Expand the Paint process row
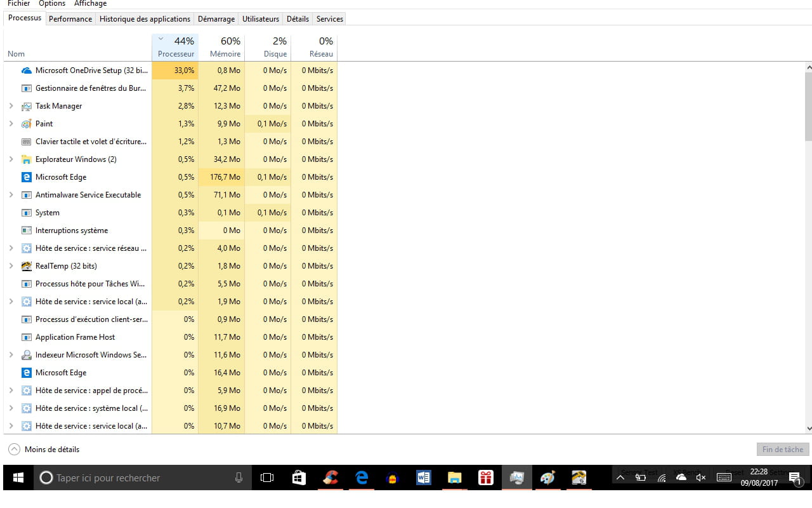The image size is (812, 508). [11, 124]
